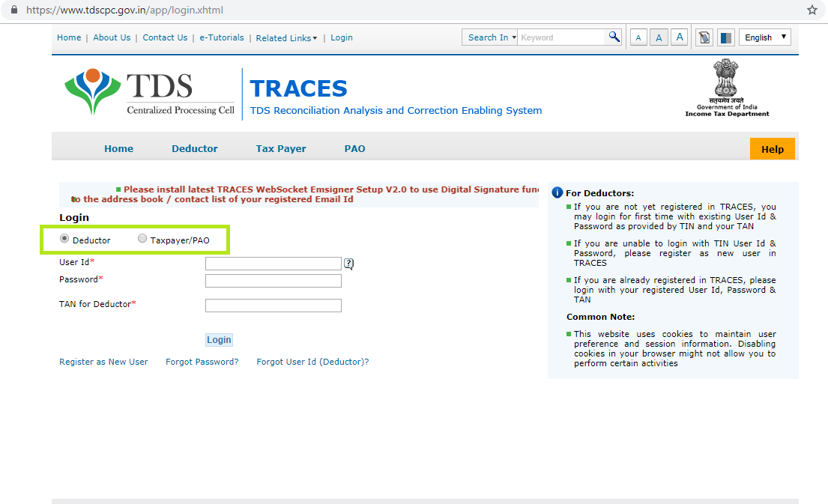
Task: Click Forgot User Id (Deductor)? link
Action: coord(312,362)
